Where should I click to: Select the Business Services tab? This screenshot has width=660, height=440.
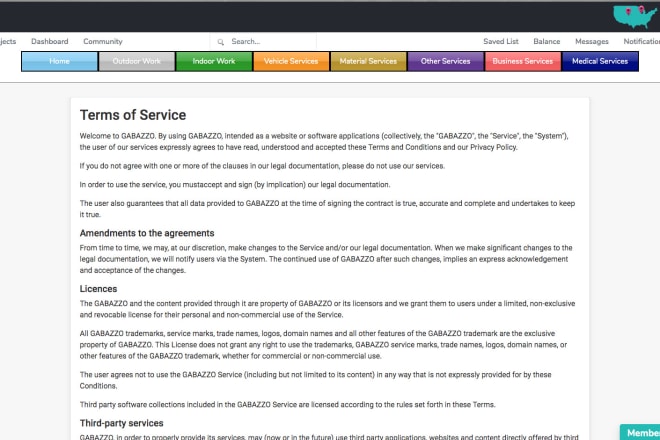click(x=523, y=61)
